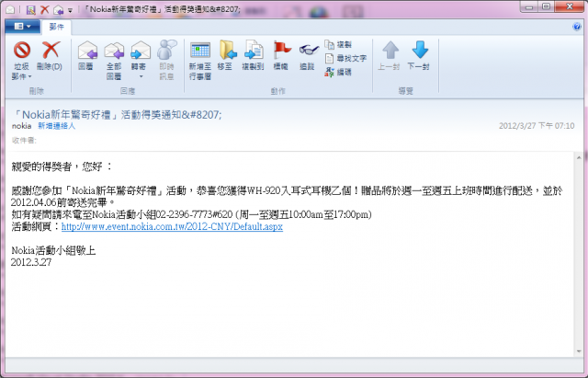Close the message window
The image size is (588, 378).
pyautogui.click(x=570, y=6)
